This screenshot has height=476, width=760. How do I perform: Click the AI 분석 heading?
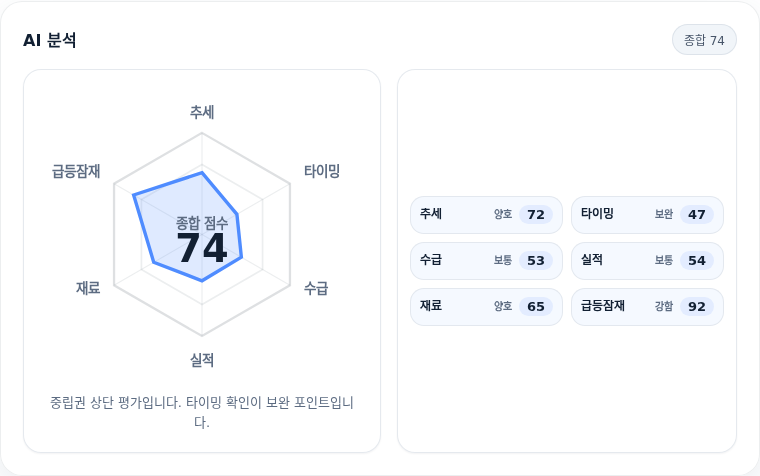[x=49, y=40]
